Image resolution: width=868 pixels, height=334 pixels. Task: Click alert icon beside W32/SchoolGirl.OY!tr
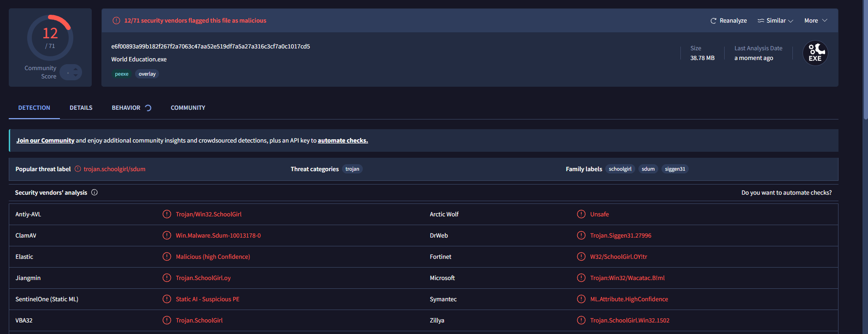click(x=581, y=256)
